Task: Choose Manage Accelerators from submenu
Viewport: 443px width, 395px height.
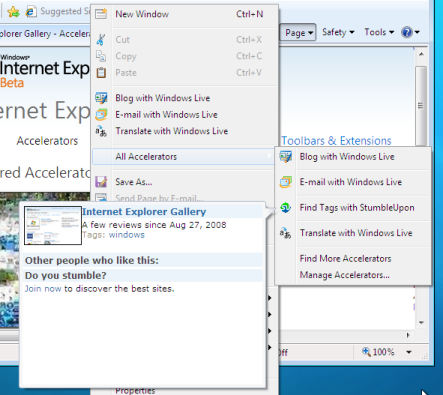Action: [x=344, y=275]
